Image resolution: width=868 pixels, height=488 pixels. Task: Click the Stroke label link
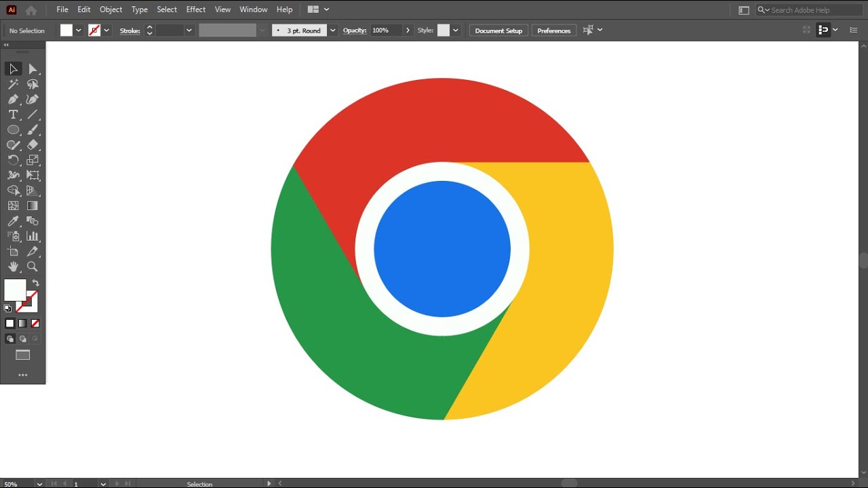(x=130, y=30)
